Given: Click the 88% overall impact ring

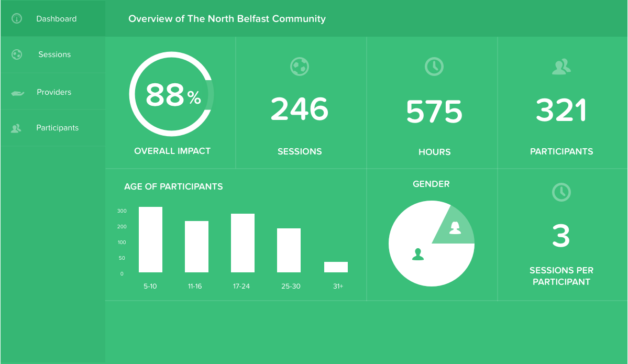Looking at the screenshot, I should click(x=171, y=94).
